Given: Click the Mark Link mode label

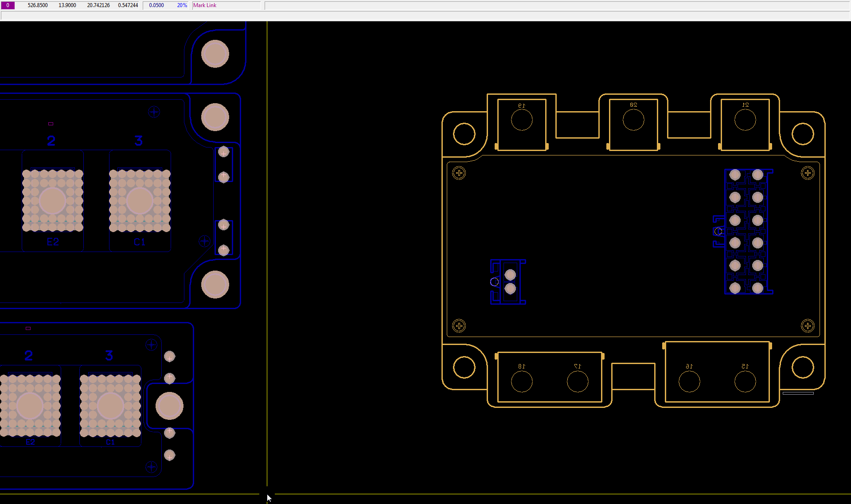Looking at the screenshot, I should 205,5.
